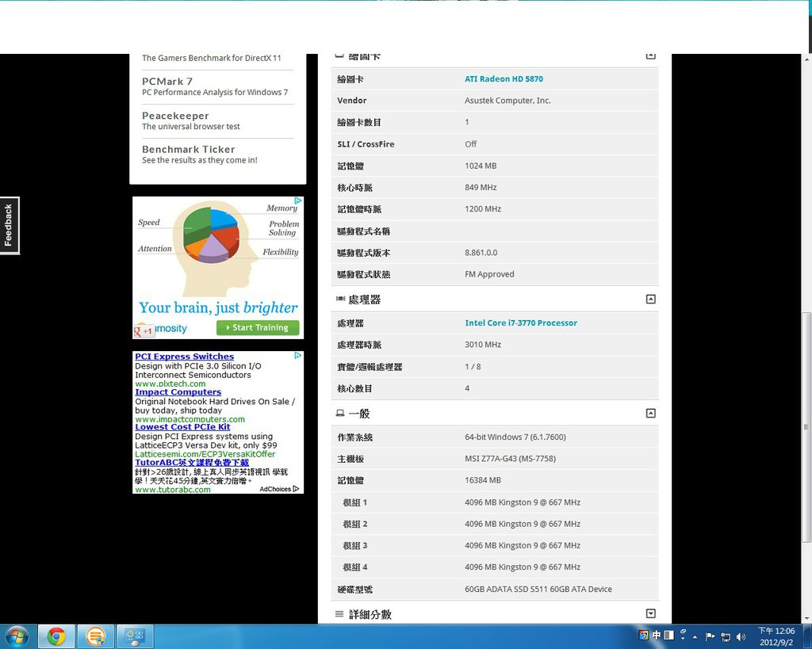
Task: Open the volume speaker tray icon
Action: [x=741, y=637]
